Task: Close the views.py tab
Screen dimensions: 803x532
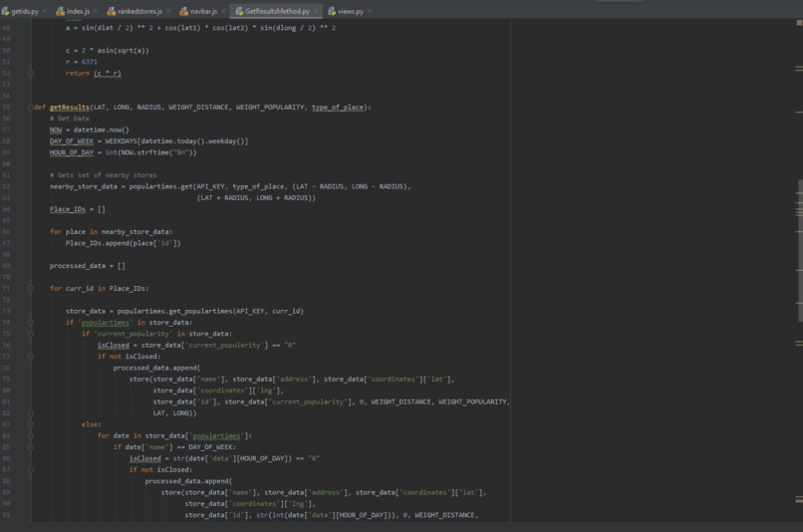Action: pos(370,11)
